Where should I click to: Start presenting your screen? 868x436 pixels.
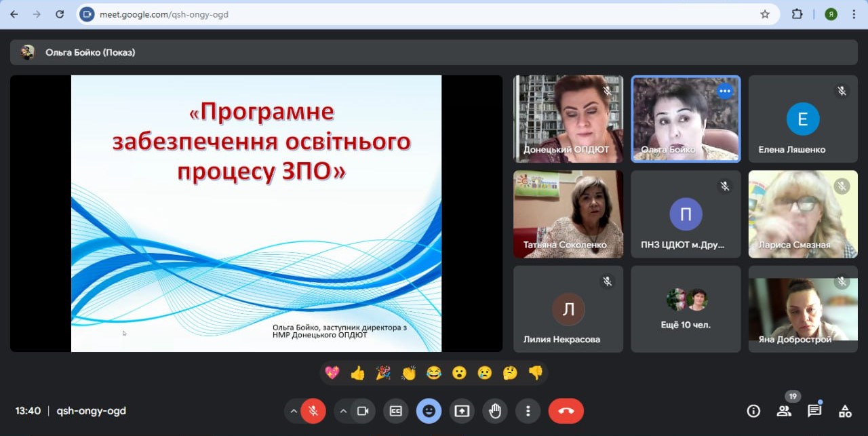(462, 411)
